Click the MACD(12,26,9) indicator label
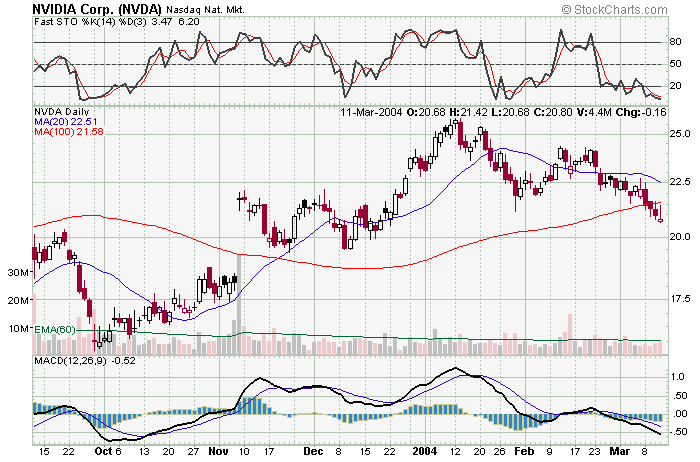Screen dimensions: 700x462 click(x=70, y=360)
